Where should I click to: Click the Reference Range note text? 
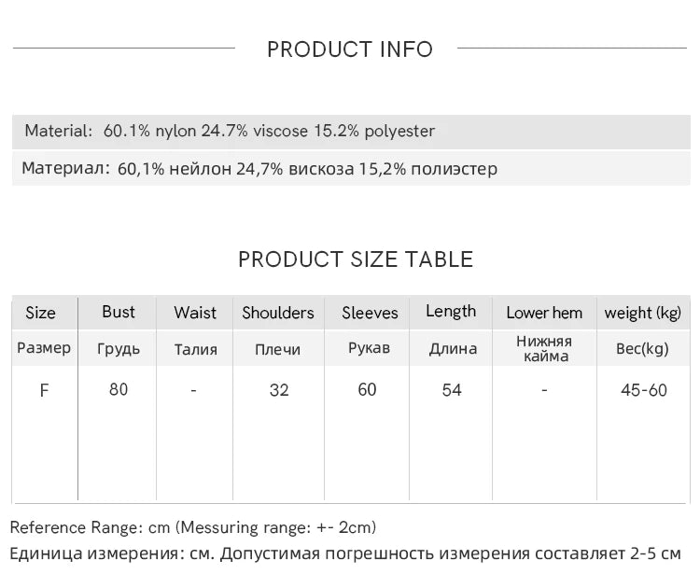point(193,527)
